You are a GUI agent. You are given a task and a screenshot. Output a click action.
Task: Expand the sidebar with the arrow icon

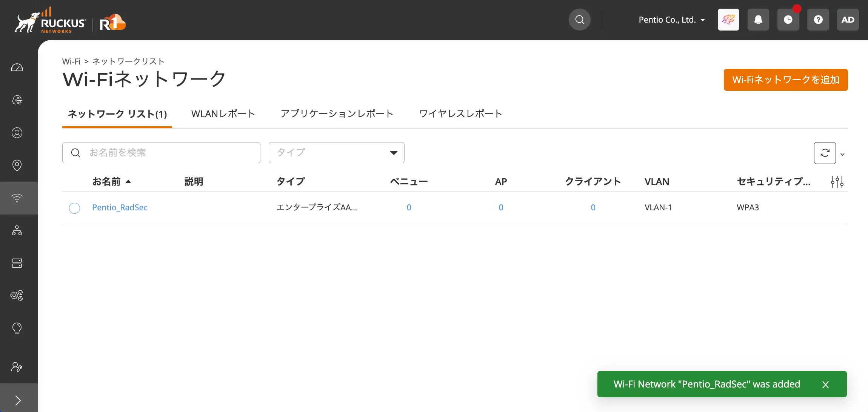18,400
